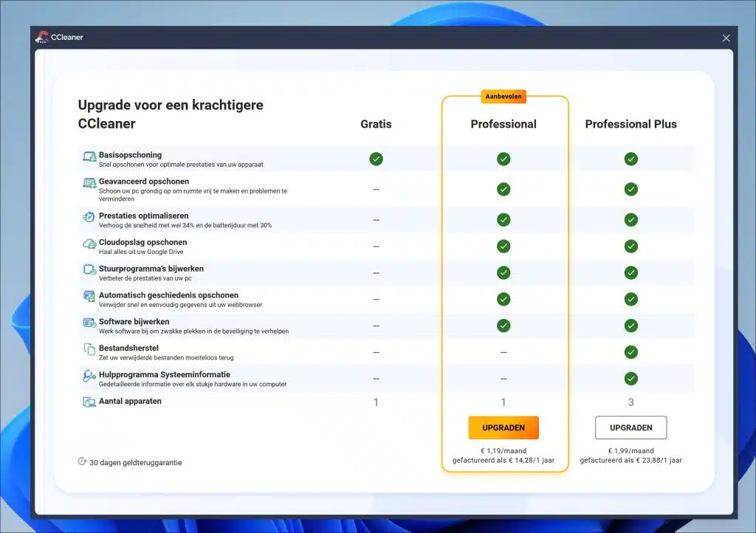Close the CCleaner upgrade window
756x533 pixels.
pyautogui.click(x=726, y=38)
